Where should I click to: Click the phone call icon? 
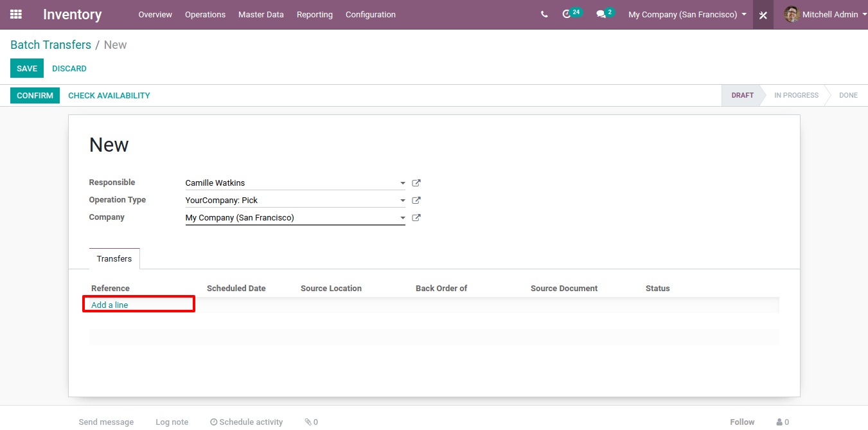coord(544,14)
